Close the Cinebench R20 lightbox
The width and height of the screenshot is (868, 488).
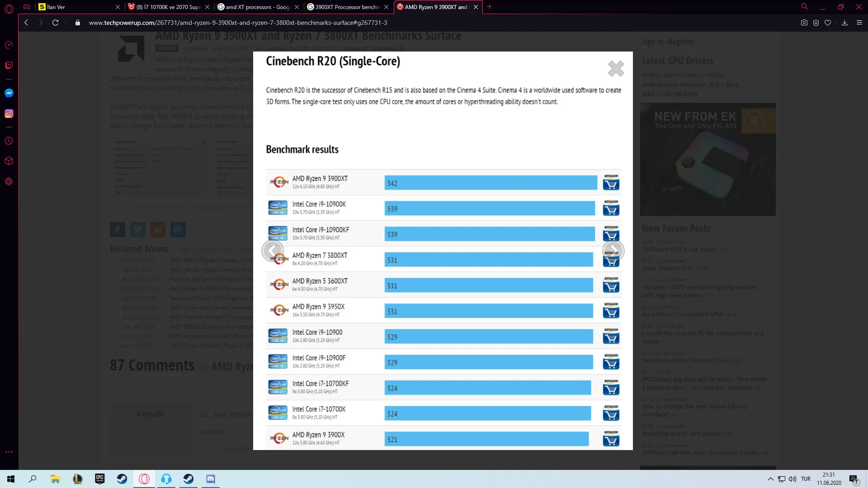click(616, 69)
